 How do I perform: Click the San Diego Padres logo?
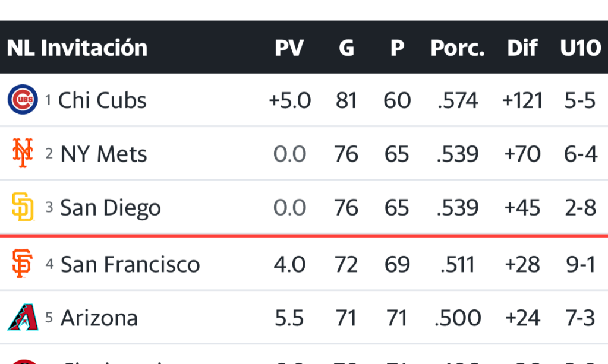click(23, 207)
